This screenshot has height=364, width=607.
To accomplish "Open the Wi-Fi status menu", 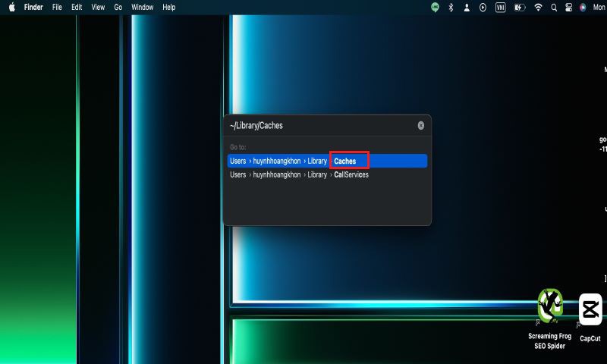I will 538,7.
